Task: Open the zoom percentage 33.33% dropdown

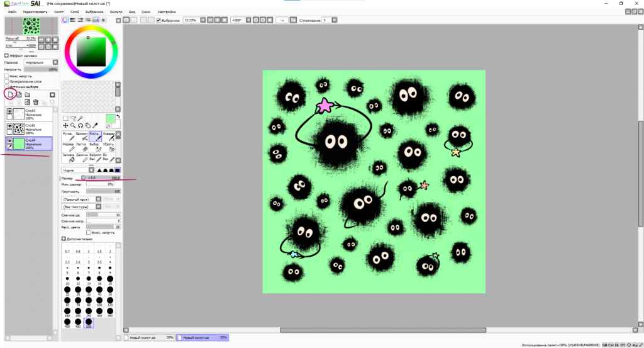Action: point(203,20)
